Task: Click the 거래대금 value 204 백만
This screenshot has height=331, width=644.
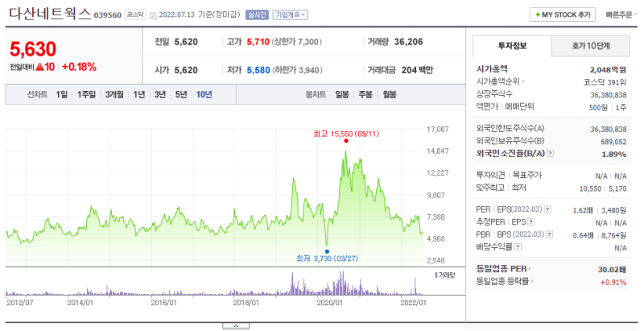Action: pos(417,70)
